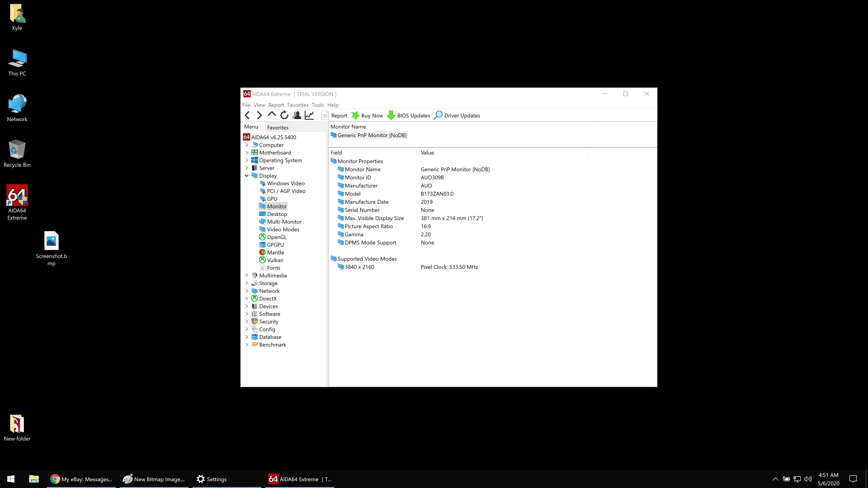Select the Database tree item

(x=266, y=337)
